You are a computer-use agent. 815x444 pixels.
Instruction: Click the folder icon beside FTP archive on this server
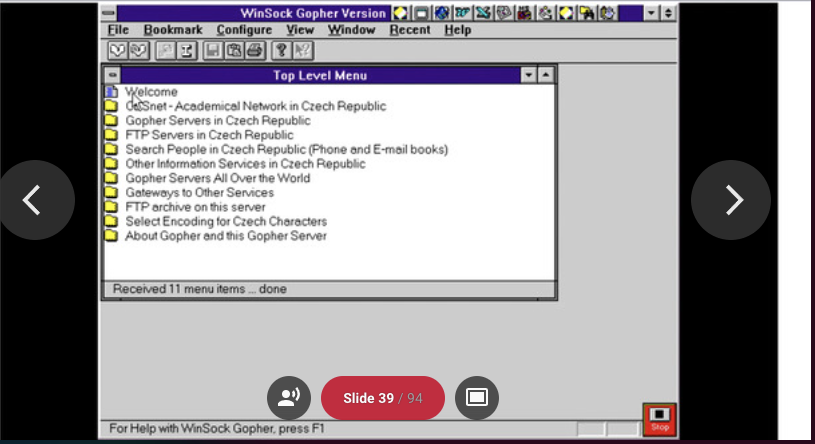tap(111, 207)
